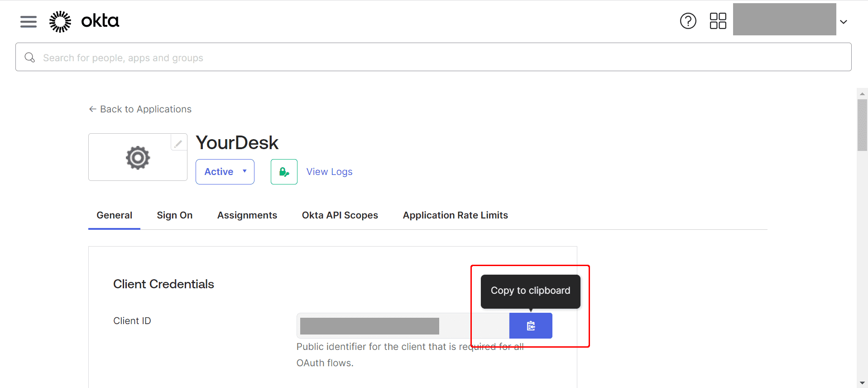Screen dimensions: 868x388
Task: Click the green key provisioning icon button
Action: point(284,172)
